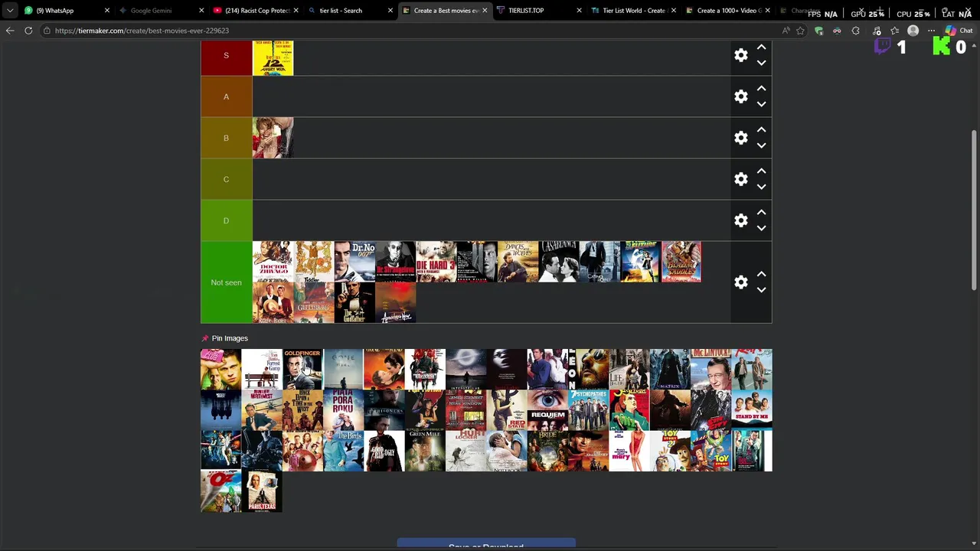980x551 pixels.
Task: Click the B tier label
Action: click(x=226, y=138)
